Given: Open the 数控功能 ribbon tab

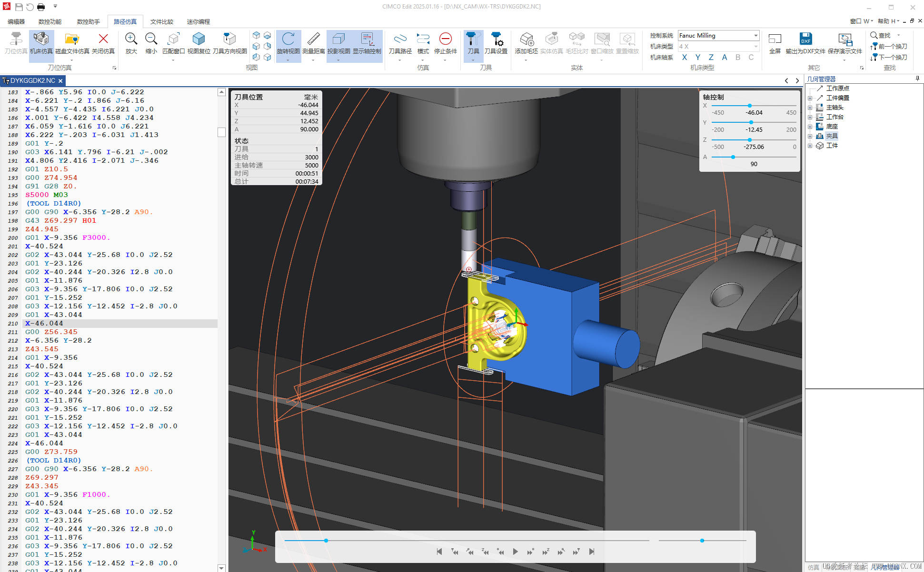Looking at the screenshot, I should 50,22.
